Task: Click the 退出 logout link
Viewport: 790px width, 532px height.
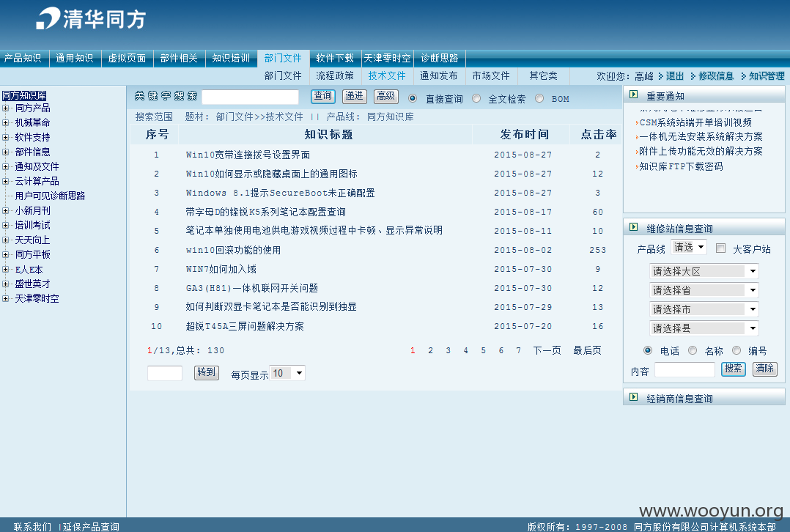Action: (675, 76)
